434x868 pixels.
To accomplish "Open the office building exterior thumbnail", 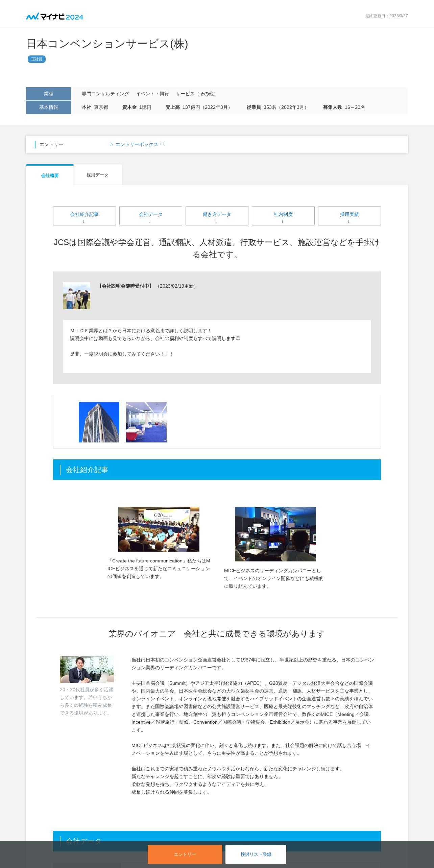I will click(x=99, y=422).
